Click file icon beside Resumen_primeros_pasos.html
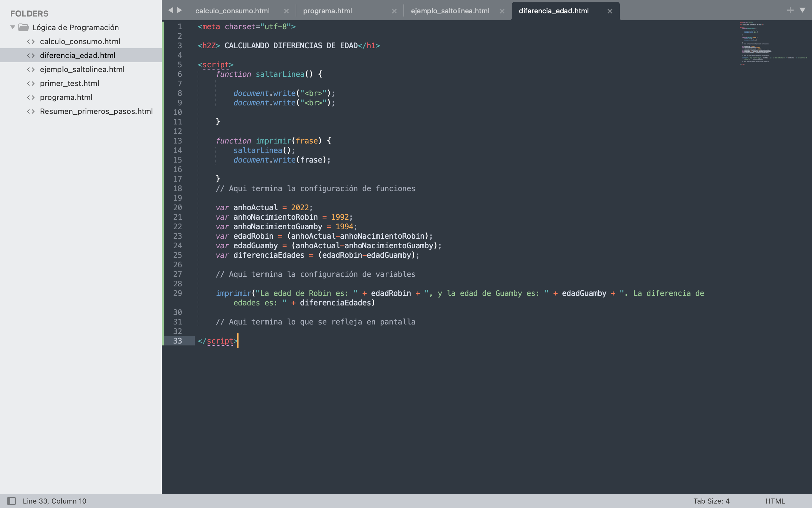Image resolution: width=812 pixels, height=508 pixels. [x=31, y=111]
